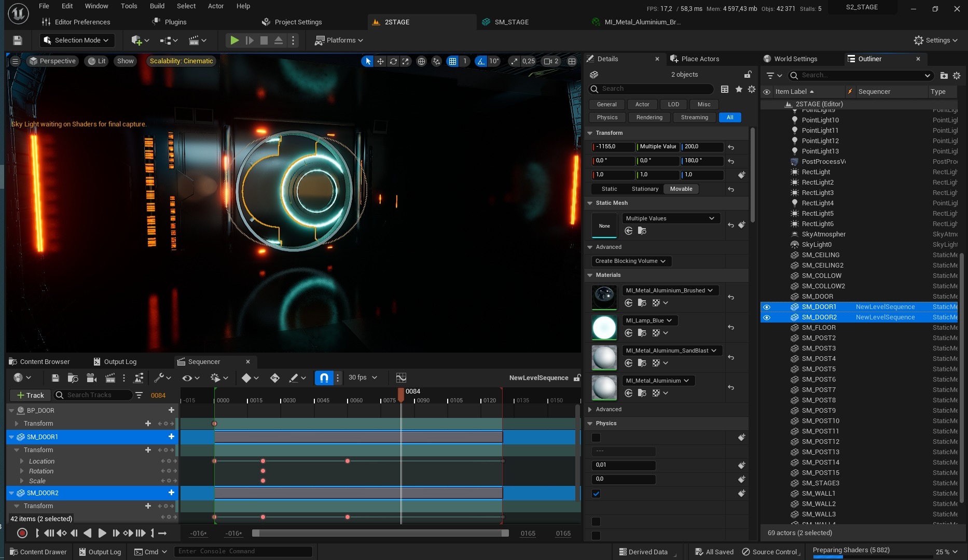Expand the Location track under SM_DOOR1
Screen dimensions: 968x560
21,461
